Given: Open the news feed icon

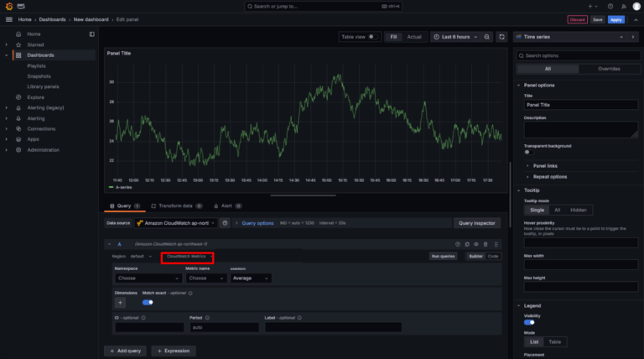Looking at the screenshot, I should click(x=624, y=6).
